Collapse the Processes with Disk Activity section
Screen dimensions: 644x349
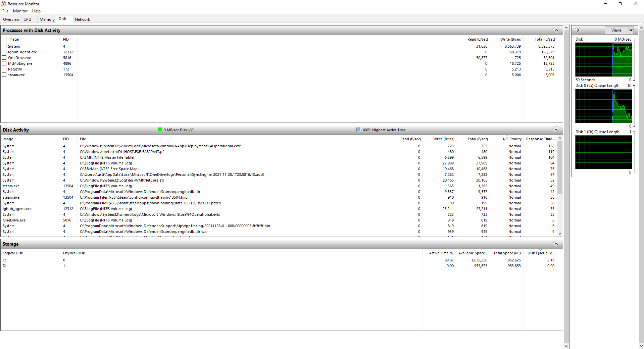(x=556, y=30)
